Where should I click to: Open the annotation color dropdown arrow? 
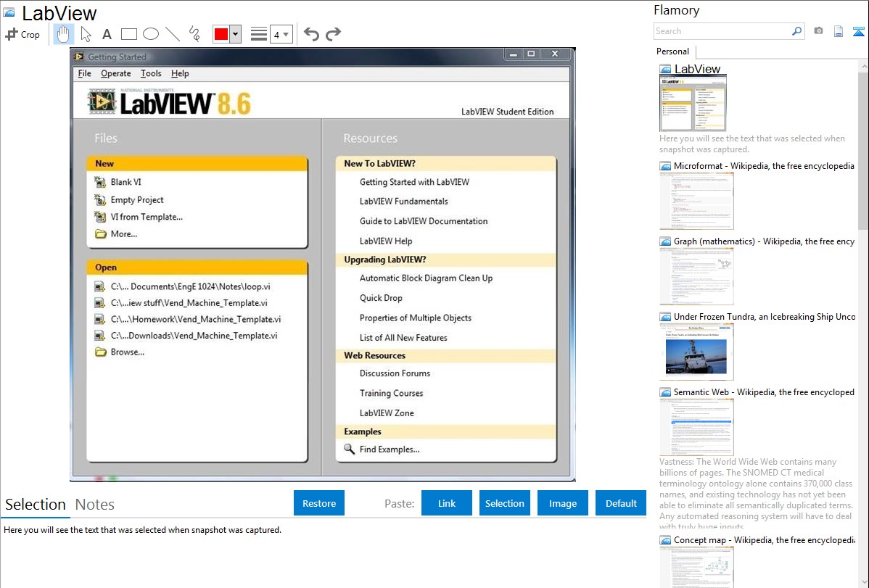[236, 34]
